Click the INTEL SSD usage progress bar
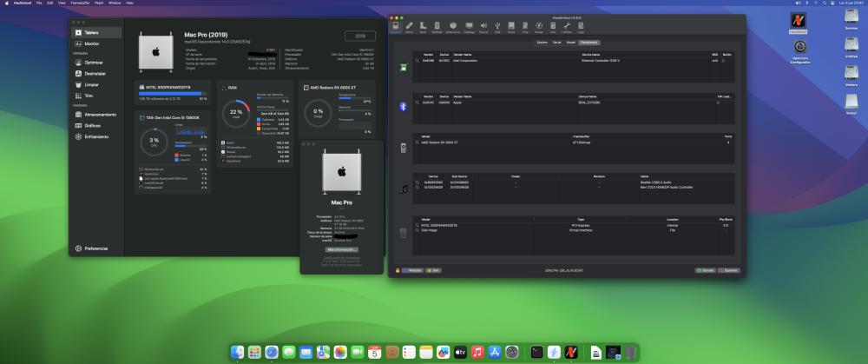Screen dimensions: 868x364 coord(173,94)
